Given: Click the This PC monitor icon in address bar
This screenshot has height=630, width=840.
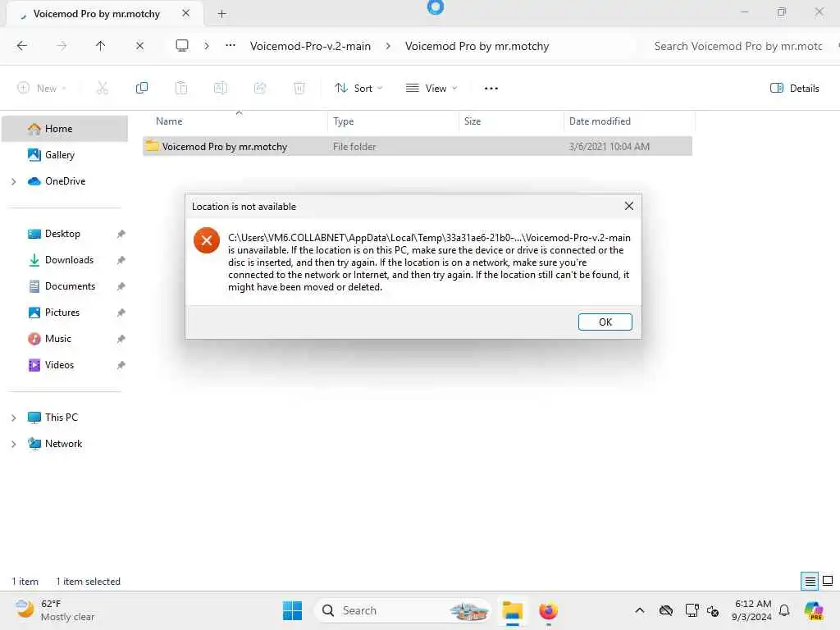Looking at the screenshot, I should click(182, 46).
